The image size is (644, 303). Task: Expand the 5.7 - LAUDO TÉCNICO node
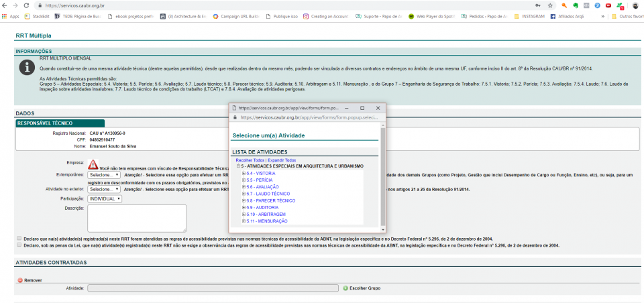(244, 194)
